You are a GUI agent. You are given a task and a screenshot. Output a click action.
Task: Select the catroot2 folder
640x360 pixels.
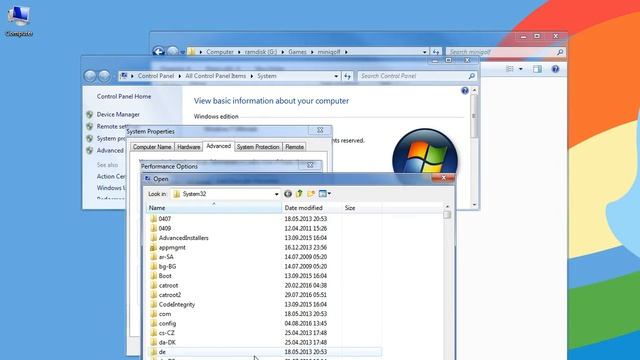point(169,295)
